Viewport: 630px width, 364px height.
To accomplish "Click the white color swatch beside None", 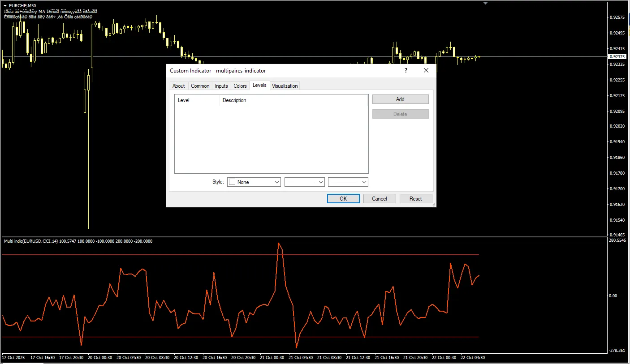I will (232, 182).
